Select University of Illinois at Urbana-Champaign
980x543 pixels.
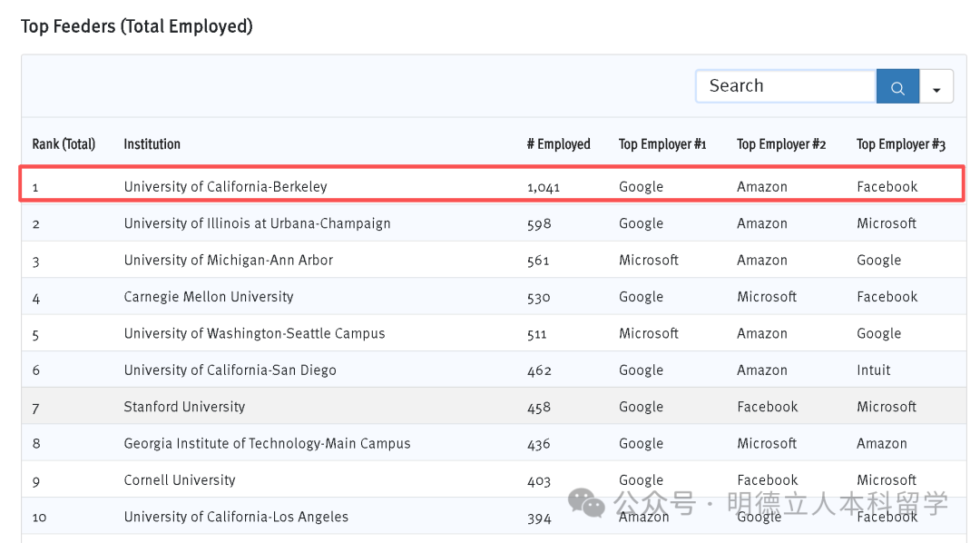click(257, 223)
